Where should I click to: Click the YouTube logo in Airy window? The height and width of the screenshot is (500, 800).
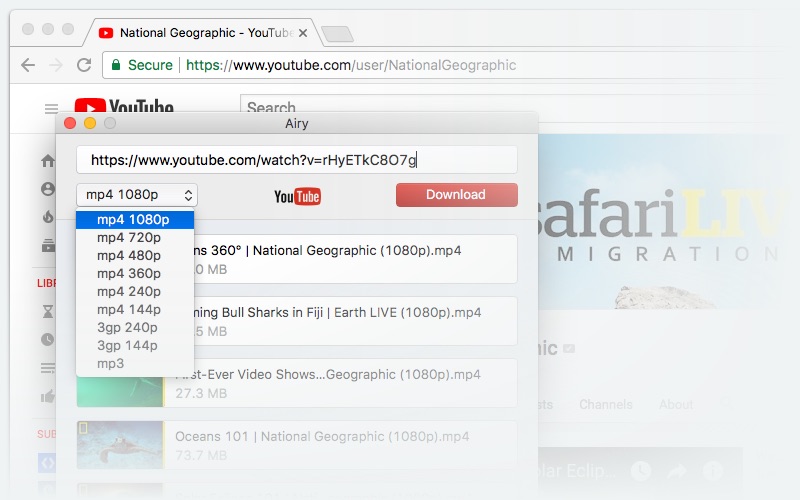pyautogui.click(x=297, y=196)
